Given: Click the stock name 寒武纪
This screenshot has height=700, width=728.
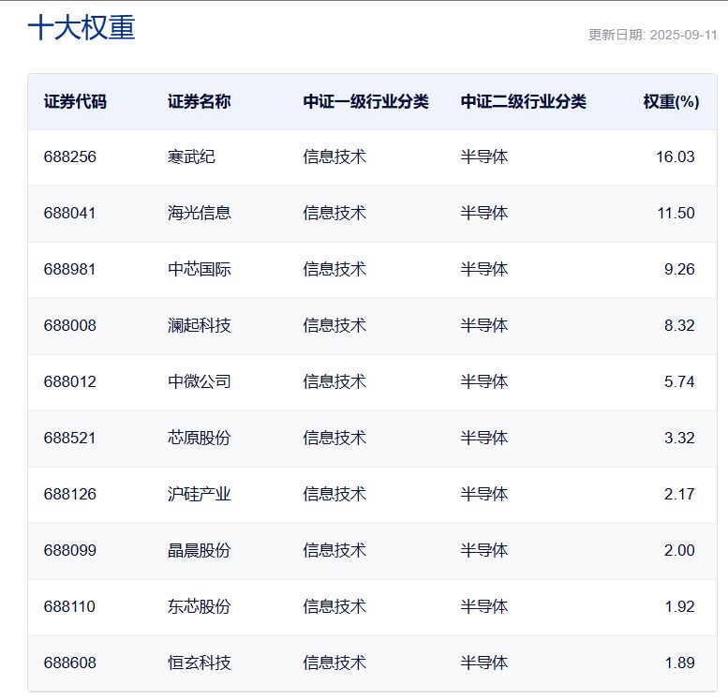Looking at the screenshot, I should pos(191,156).
